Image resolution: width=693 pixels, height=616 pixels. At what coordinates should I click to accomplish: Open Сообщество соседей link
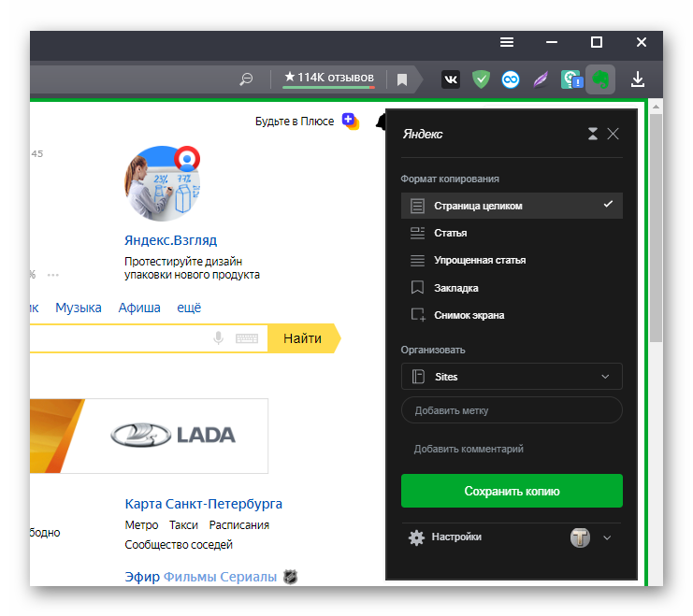pyautogui.click(x=179, y=544)
